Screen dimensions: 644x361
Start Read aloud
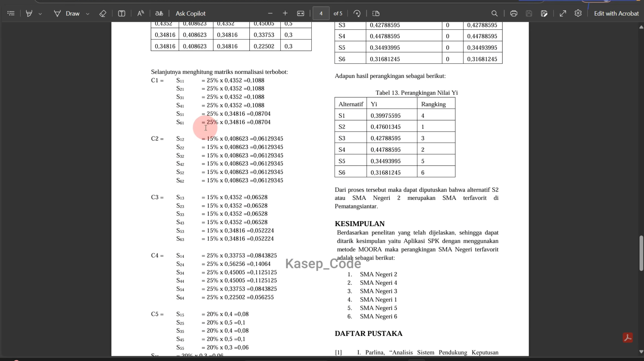tap(141, 13)
